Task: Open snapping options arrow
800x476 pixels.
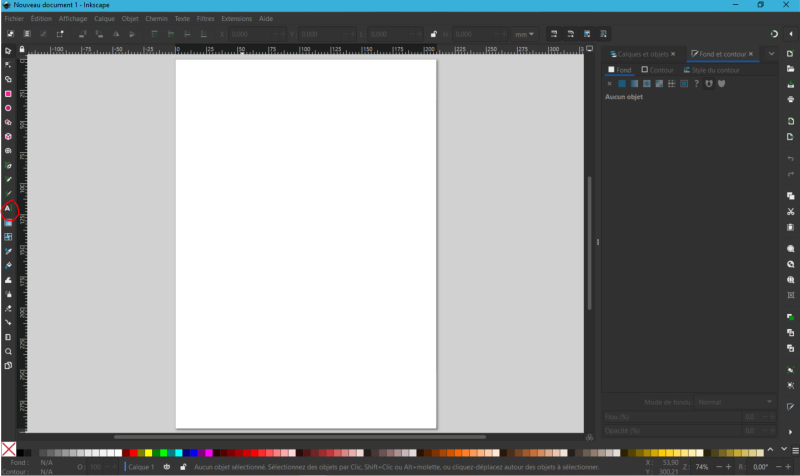Action: coord(791,34)
